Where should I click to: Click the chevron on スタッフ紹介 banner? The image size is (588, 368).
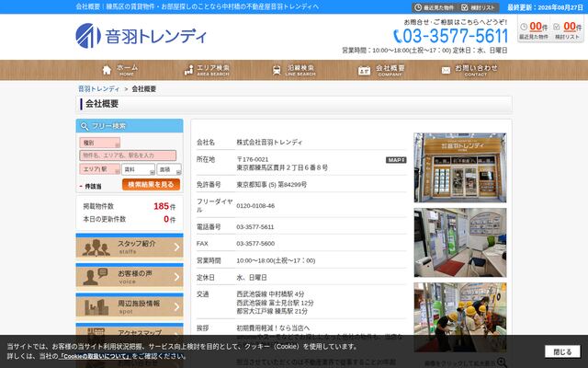pyautogui.click(x=176, y=247)
